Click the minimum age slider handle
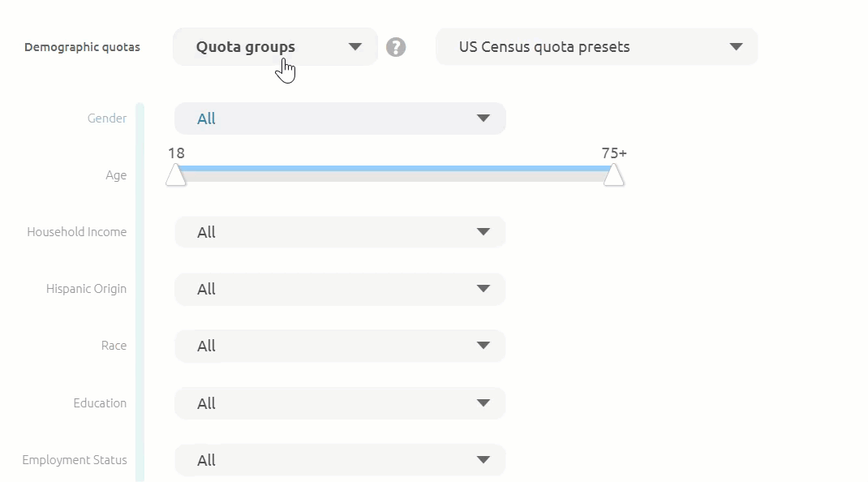Viewport: 868px width, 482px height. (176, 175)
